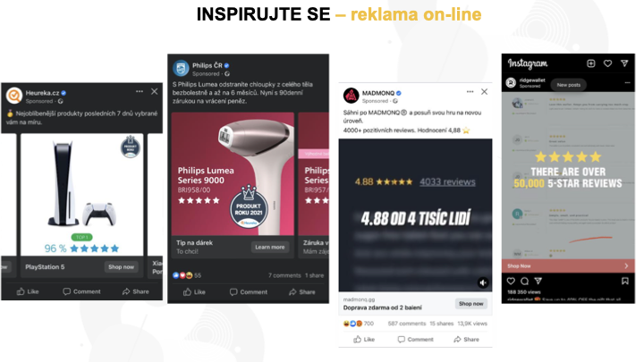Like the Heureka.cz PlayStation 5 post
This screenshot has height=362, width=644.
[x=28, y=291]
